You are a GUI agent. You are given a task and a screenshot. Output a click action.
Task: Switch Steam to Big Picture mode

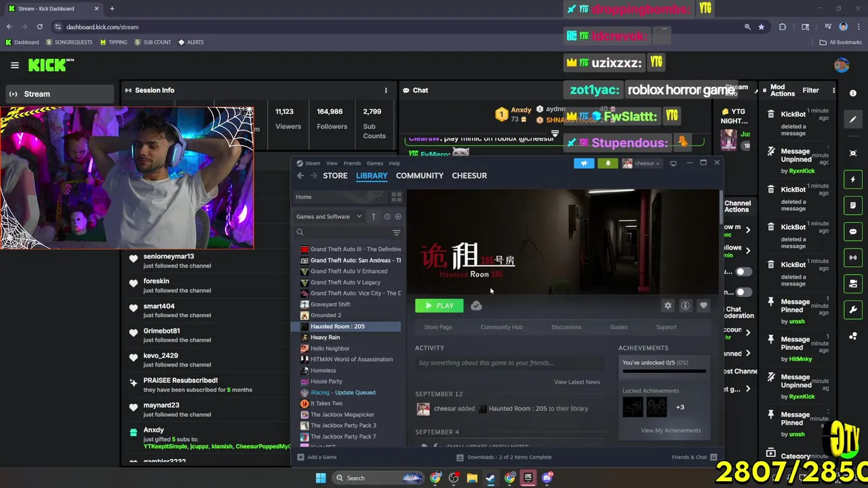(x=673, y=163)
